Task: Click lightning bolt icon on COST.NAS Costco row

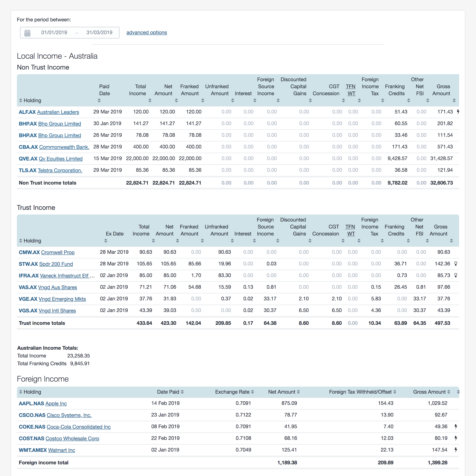Action: coord(456,438)
